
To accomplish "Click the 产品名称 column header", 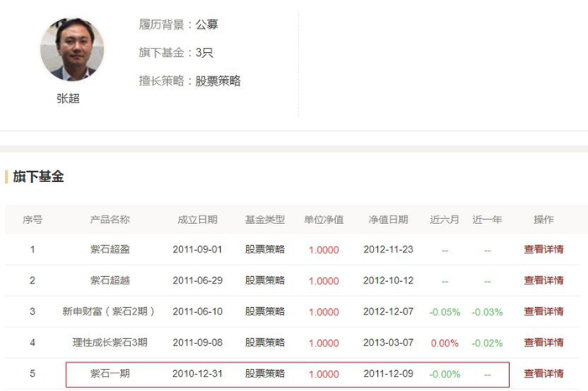I will pyautogui.click(x=110, y=220).
